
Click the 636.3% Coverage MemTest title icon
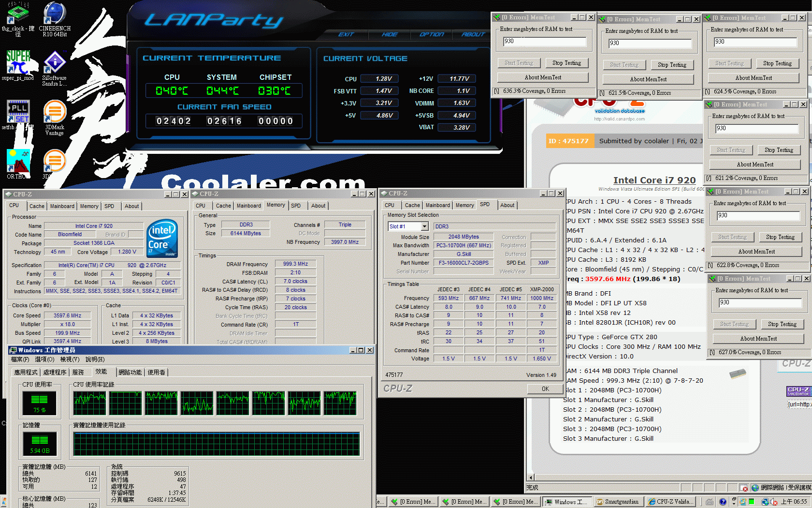496,17
